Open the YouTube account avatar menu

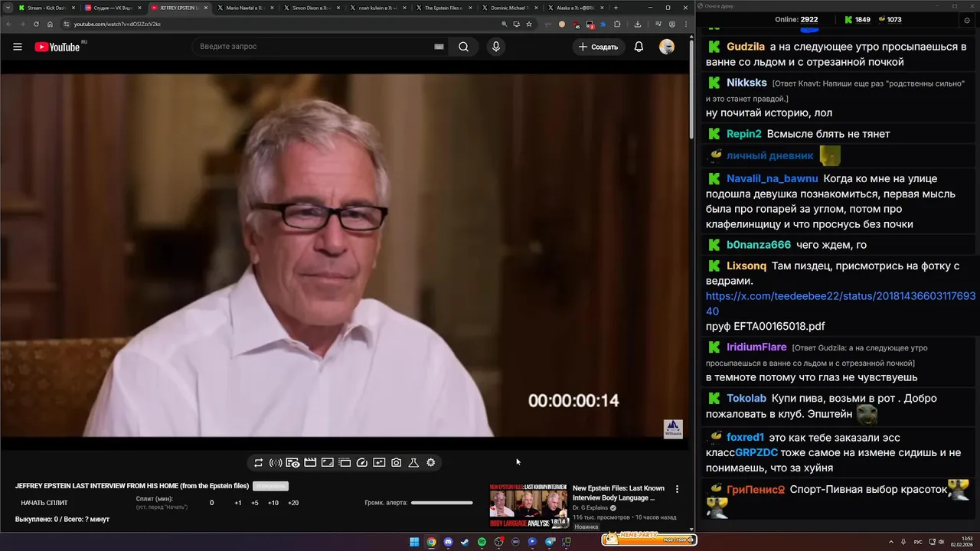click(667, 47)
